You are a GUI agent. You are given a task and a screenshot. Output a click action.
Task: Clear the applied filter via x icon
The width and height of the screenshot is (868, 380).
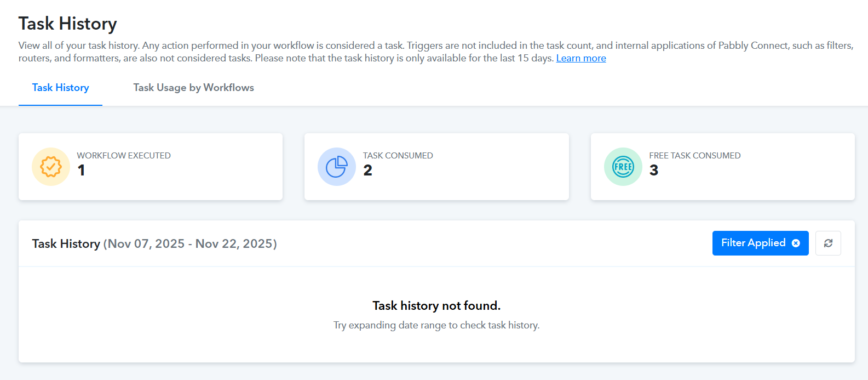[x=796, y=243]
